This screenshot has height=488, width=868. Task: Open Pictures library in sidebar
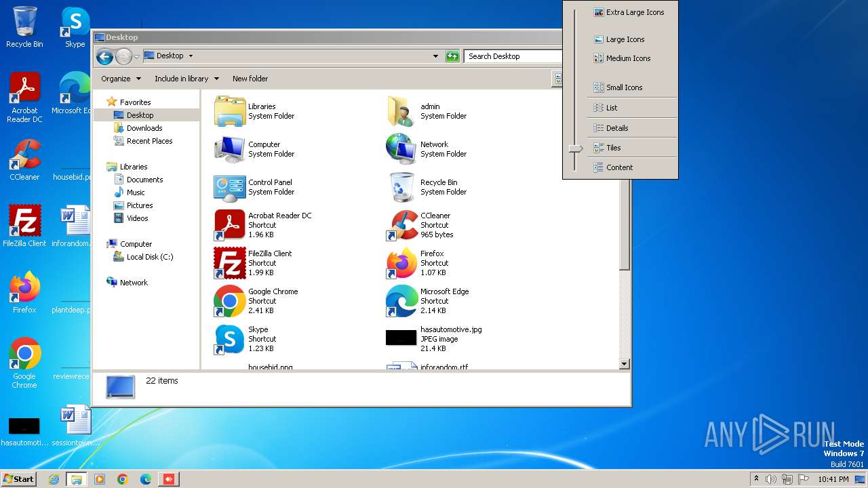click(x=140, y=205)
